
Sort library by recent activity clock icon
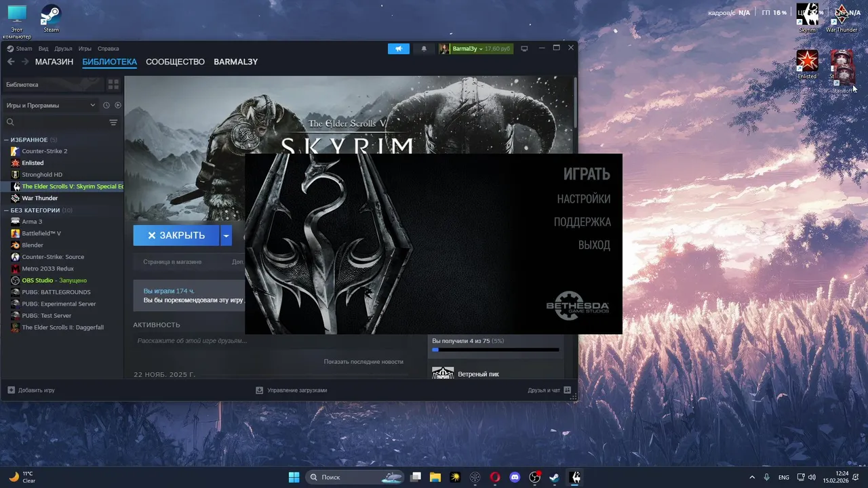click(x=106, y=105)
